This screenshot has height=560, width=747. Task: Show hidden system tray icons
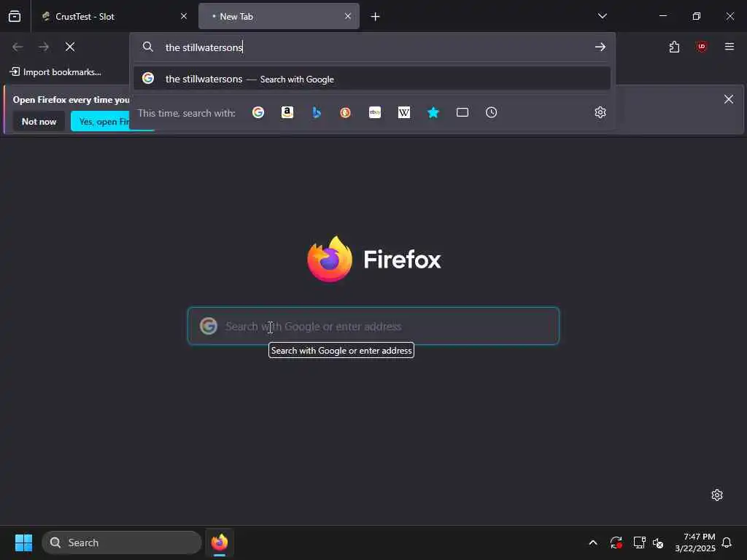pyautogui.click(x=593, y=542)
